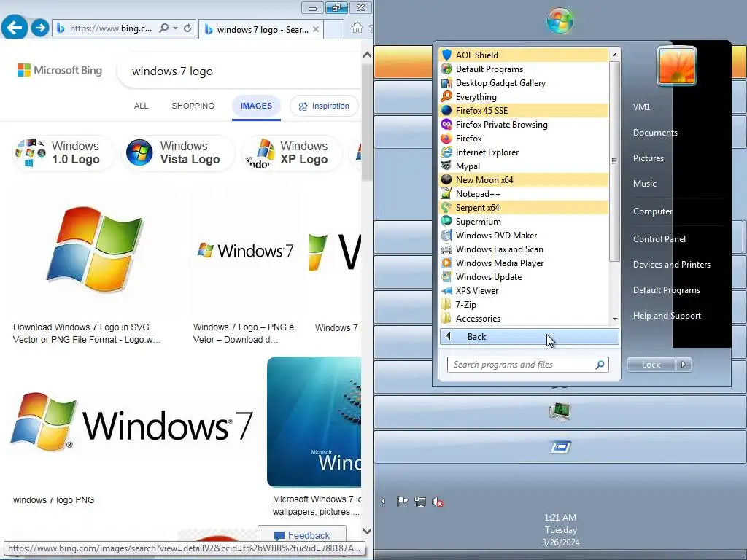Launch Serpent x64
Viewport: 747px width, 560px height.
[524, 207]
